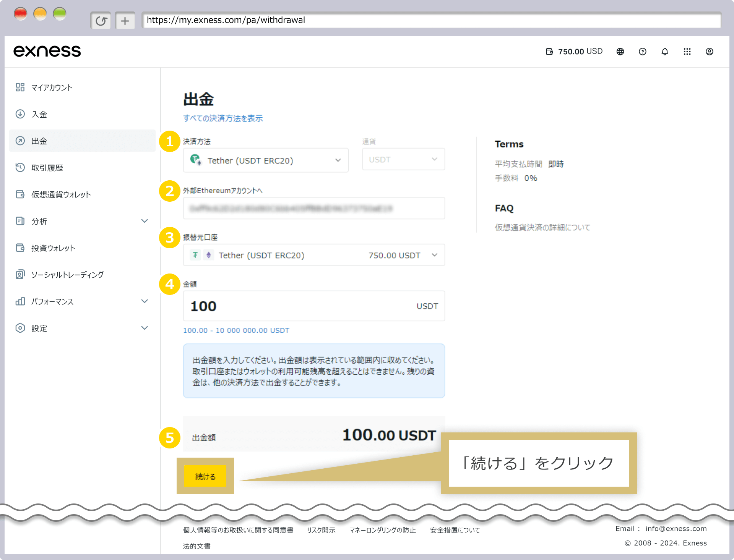The image size is (734, 560).
Task: Open the language globe icon
Action: pos(620,52)
